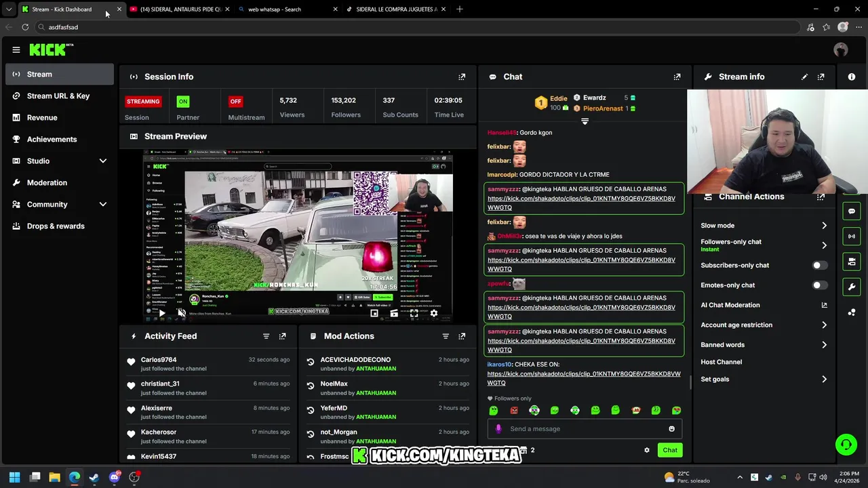The image size is (868, 488).
Task: Open Stream URL & Key page
Action: click(60, 96)
